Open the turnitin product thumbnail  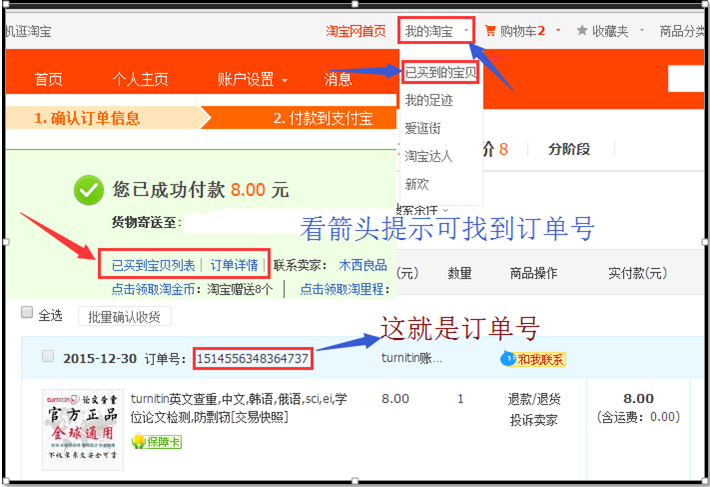pyautogui.click(x=83, y=430)
